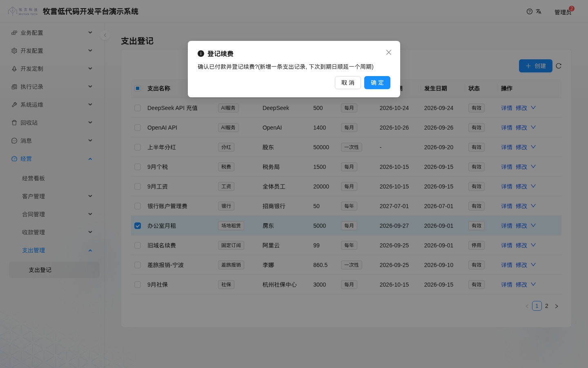Screen dimensions: 588x368
Task: Go to next page arrow
Action: click(x=557, y=306)
